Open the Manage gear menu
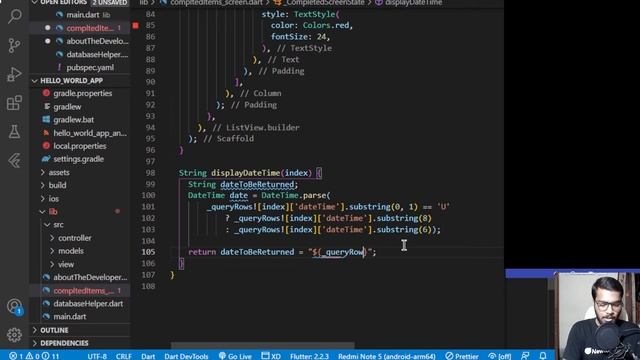Viewport: 640px width, 360px height. [14, 335]
